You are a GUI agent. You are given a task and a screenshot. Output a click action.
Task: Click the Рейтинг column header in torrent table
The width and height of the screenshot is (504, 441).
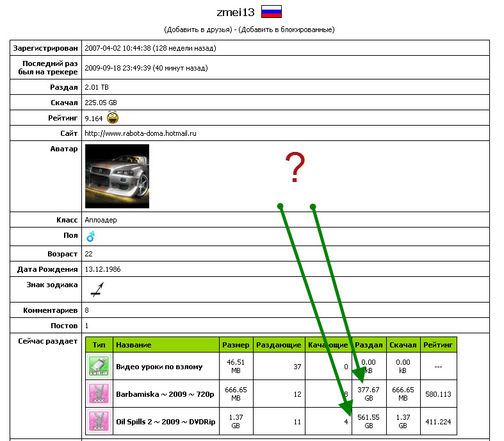(438, 345)
